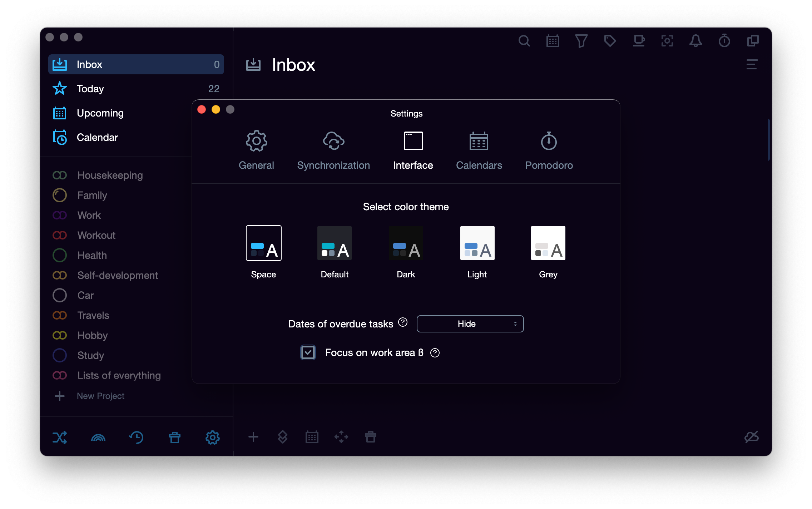Click the rainbow icon in sidebar footer
Image resolution: width=812 pixels, height=509 pixels.
coord(98,438)
